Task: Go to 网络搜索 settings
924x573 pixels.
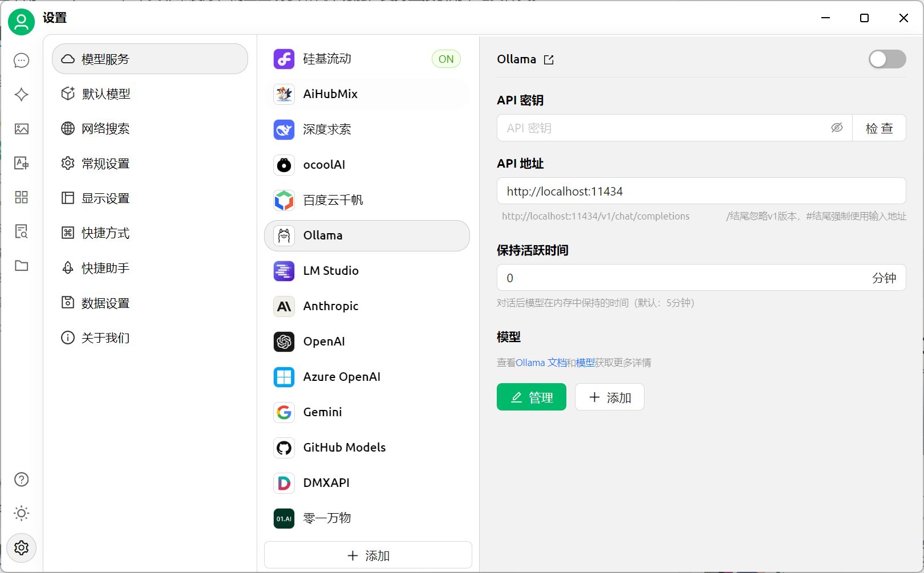Action: tap(150, 128)
